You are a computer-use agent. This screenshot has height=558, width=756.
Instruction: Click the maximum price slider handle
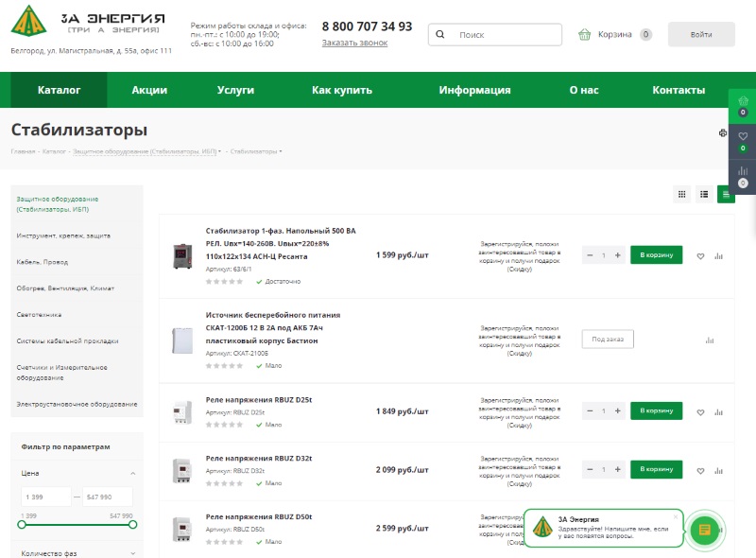tap(132, 524)
